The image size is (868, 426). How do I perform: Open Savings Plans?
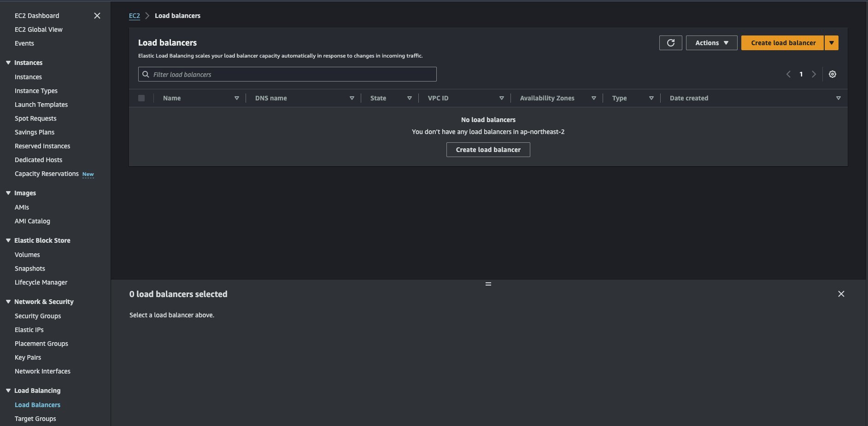35,132
